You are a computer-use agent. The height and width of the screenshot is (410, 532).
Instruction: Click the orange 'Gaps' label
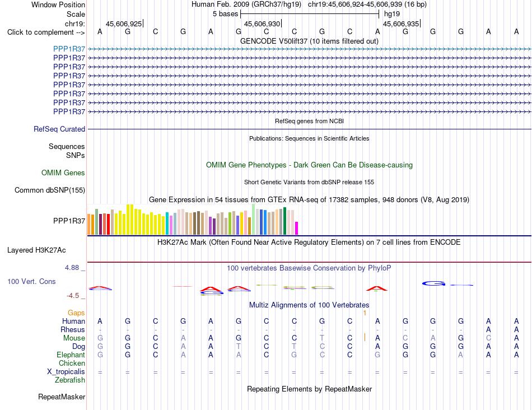(x=76, y=313)
